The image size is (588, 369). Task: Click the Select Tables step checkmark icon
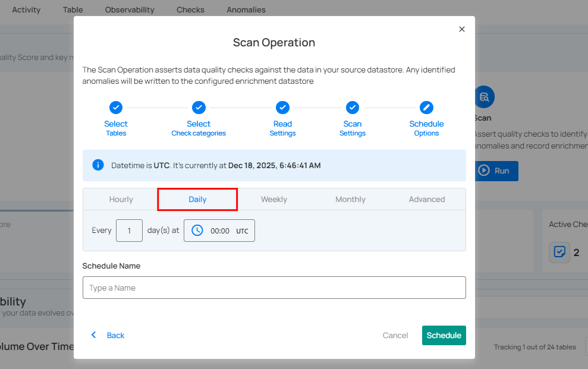tap(116, 108)
